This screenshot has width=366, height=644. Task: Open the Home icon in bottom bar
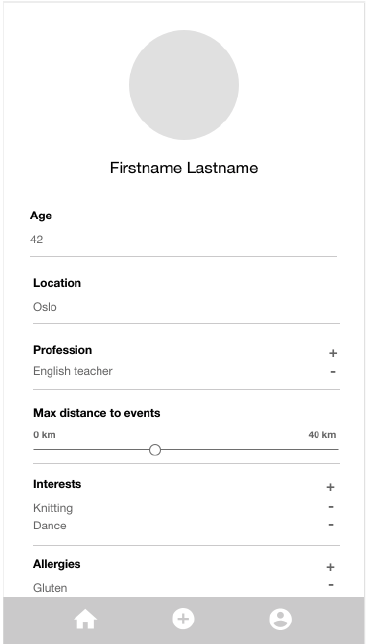(x=85, y=619)
